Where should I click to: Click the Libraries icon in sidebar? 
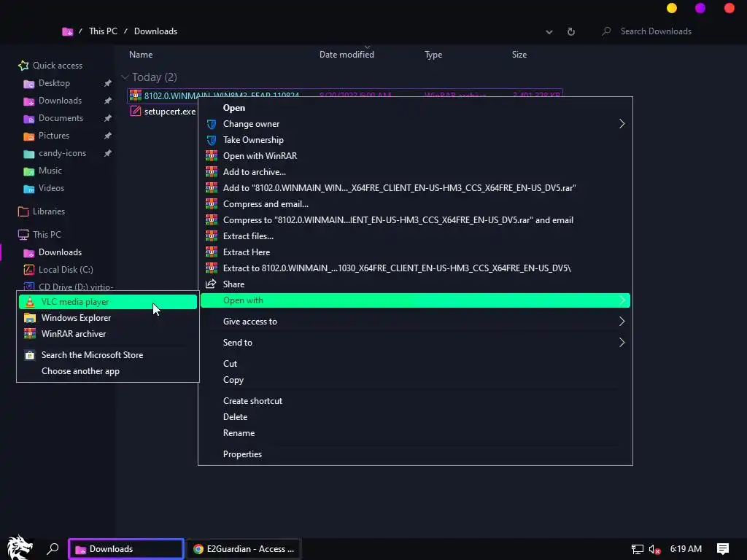tap(23, 211)
